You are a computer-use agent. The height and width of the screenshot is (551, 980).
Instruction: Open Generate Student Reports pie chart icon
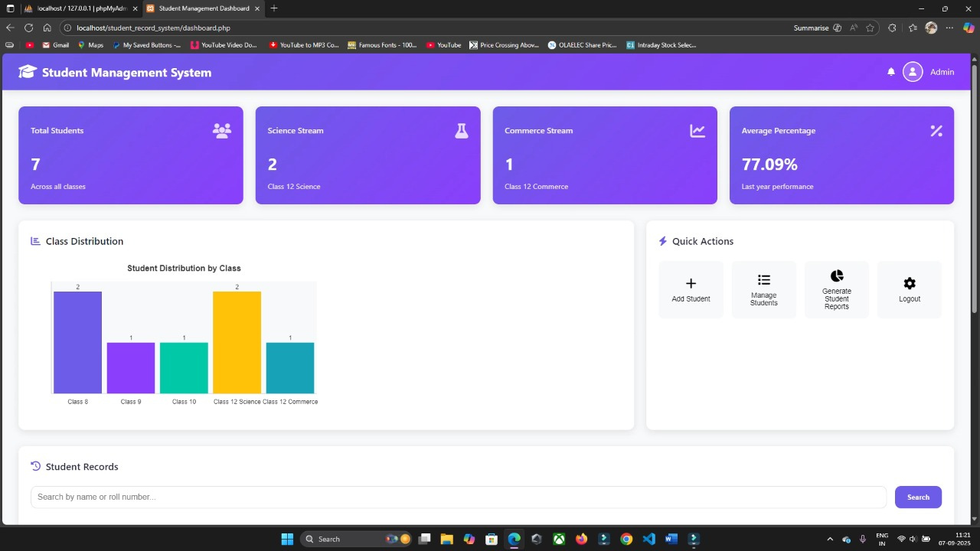(x=836, y=276)
